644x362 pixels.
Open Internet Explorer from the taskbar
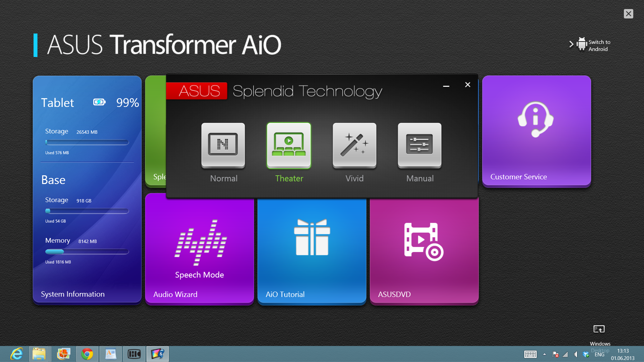pos(16,354)
